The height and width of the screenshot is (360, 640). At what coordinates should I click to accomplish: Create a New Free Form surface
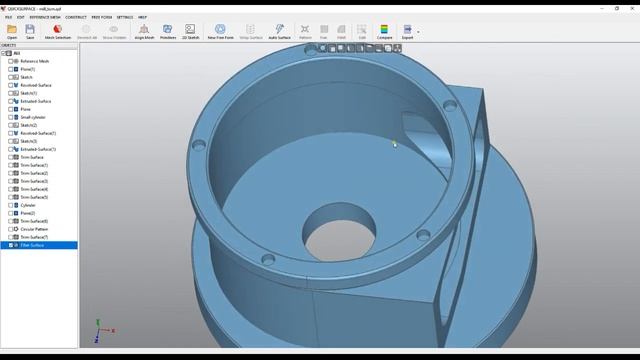coord(220,29)
